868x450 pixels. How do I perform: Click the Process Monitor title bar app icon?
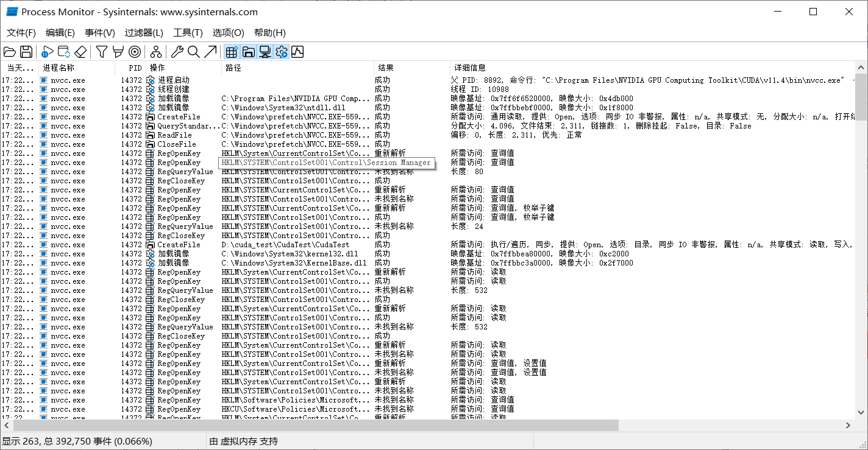click(12, 12)
